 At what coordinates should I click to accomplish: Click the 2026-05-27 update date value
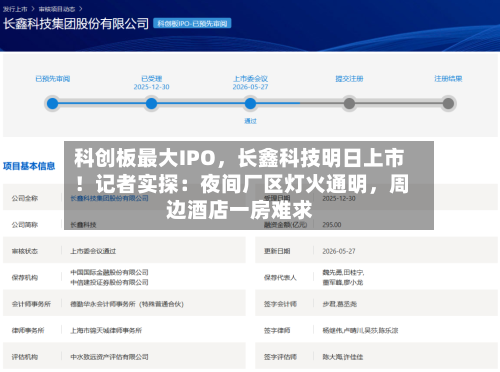click(339, 251)
